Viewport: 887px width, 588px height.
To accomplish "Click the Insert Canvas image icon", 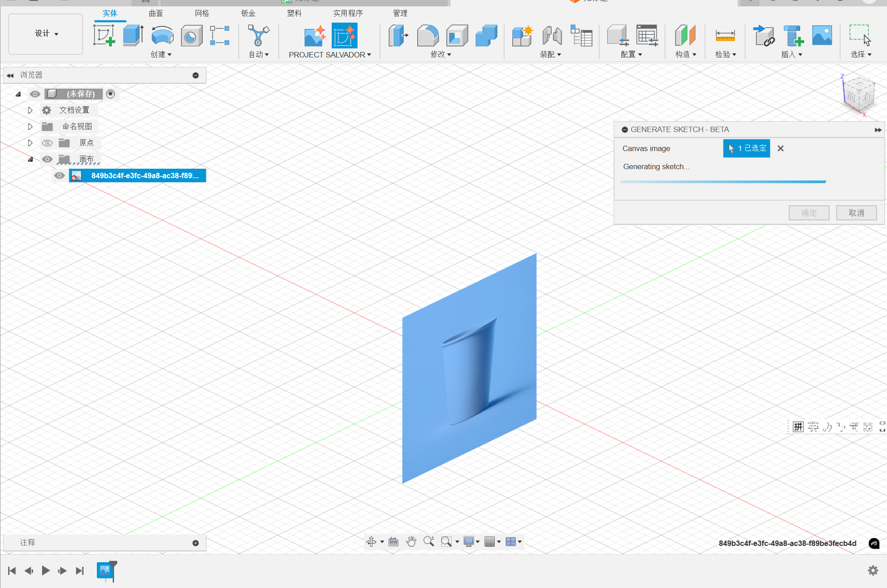I will point(822,35).
